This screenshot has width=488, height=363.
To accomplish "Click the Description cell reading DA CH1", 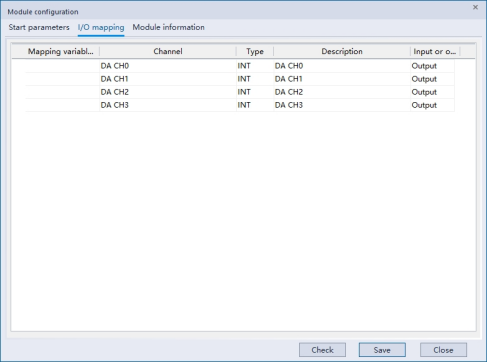I will pos(342,79).
